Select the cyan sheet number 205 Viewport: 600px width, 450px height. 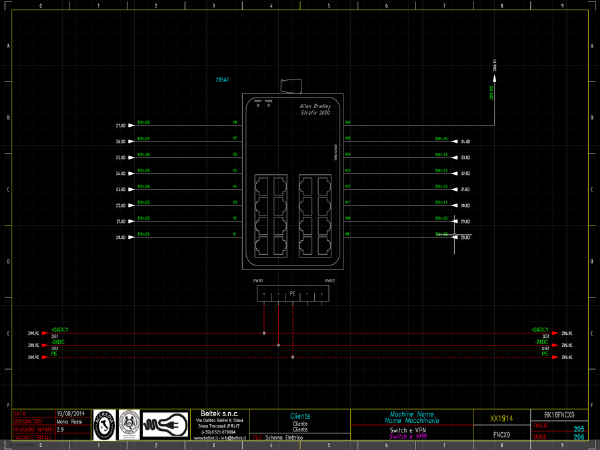pyautogui.click(x=579, y=429)
